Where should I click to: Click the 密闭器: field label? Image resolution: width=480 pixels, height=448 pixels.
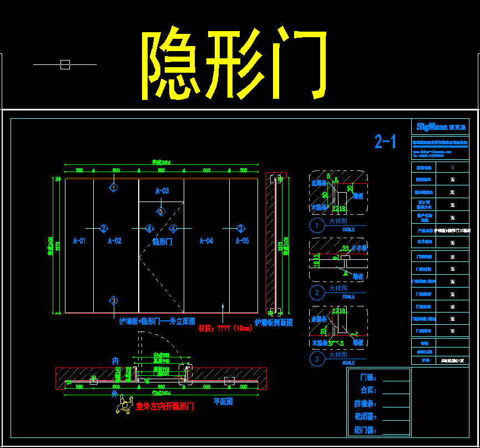(x=365, y=416)
